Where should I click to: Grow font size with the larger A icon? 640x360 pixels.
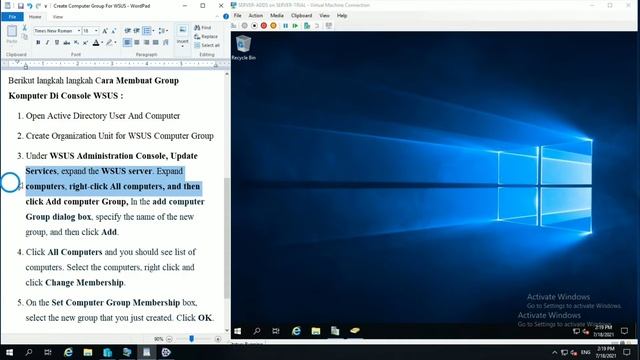(x=105, y=31)
